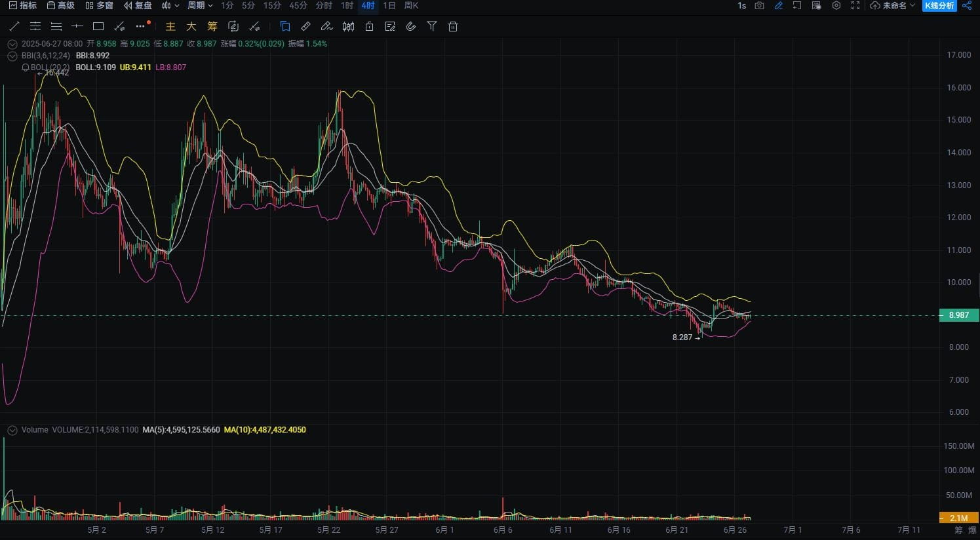Collapse the OHLC price info row
Screen dimensions: 980x540
click(12, 44)
